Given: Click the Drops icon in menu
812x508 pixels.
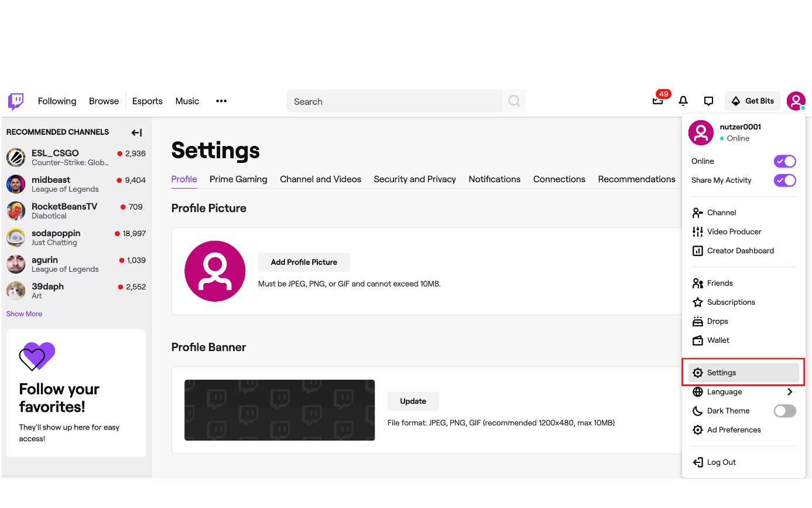Looking at the screenshot, I should tap(697, 321).
